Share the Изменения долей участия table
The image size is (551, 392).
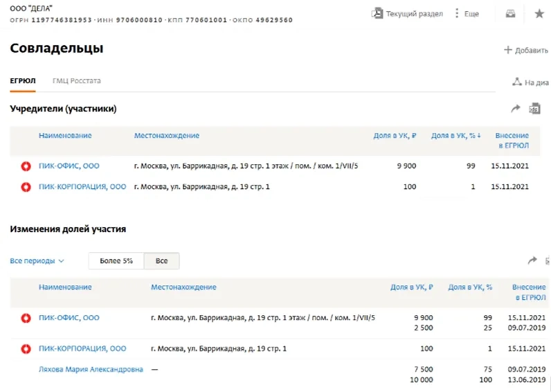532,261
